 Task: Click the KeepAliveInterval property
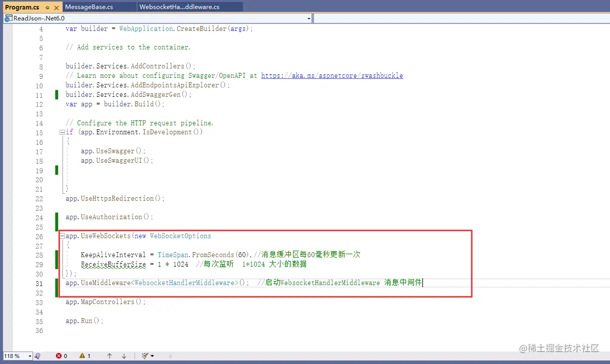tap(113, 255)
